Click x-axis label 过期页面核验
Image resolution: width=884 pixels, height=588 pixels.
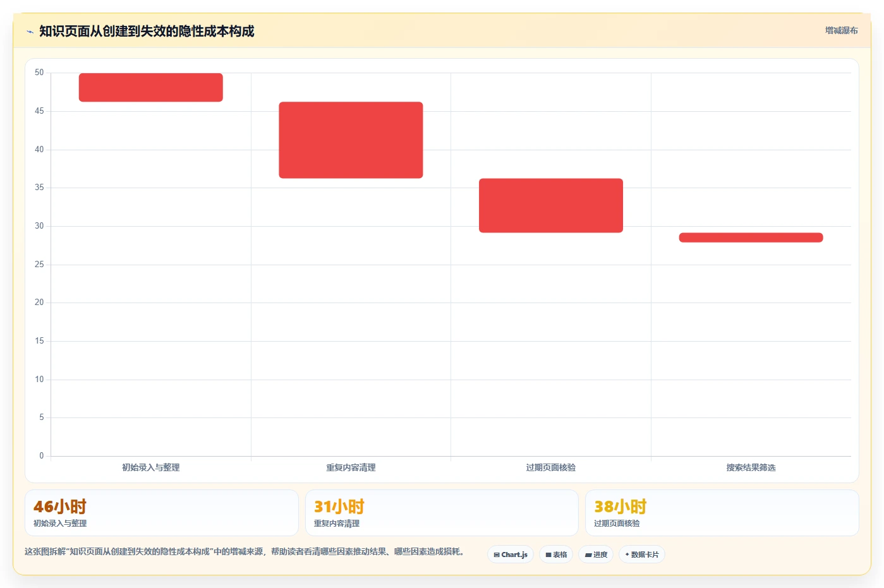click(551, 467)
